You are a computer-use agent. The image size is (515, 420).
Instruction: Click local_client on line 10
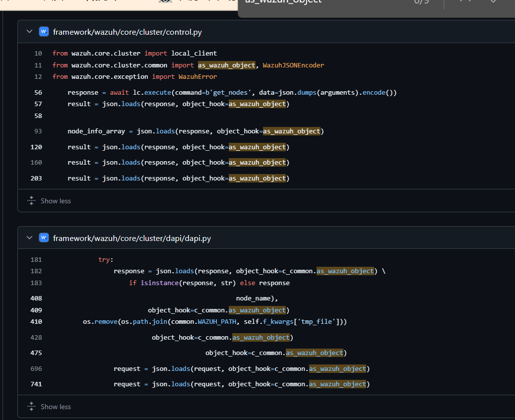[x=194, y=53]
